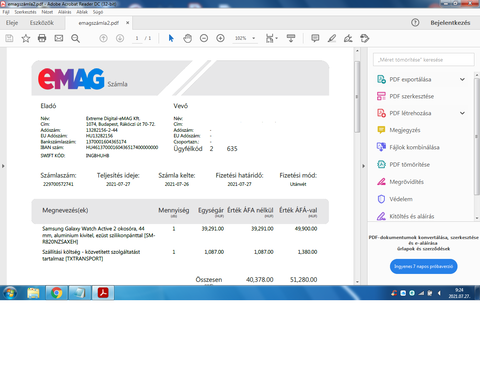
Task: Open the Fájl menu
Action: tap(6, 12)
